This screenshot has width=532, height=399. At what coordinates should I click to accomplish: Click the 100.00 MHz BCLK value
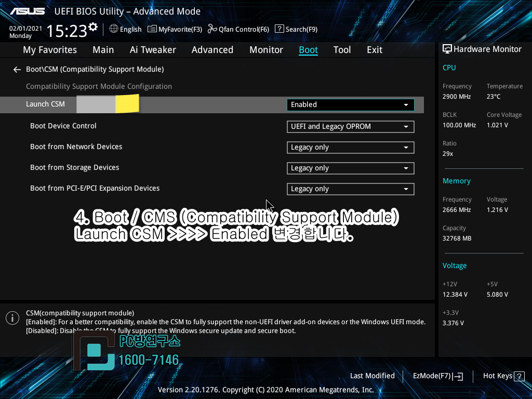(x=459, y=125)
